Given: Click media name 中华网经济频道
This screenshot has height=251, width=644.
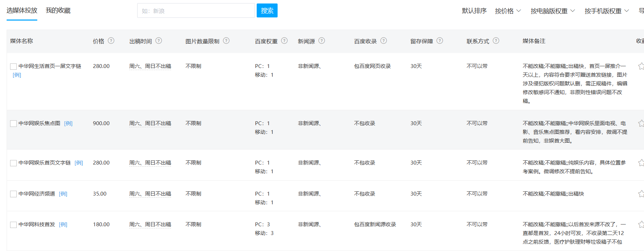Looking at the screenshot, I should 37,193.
